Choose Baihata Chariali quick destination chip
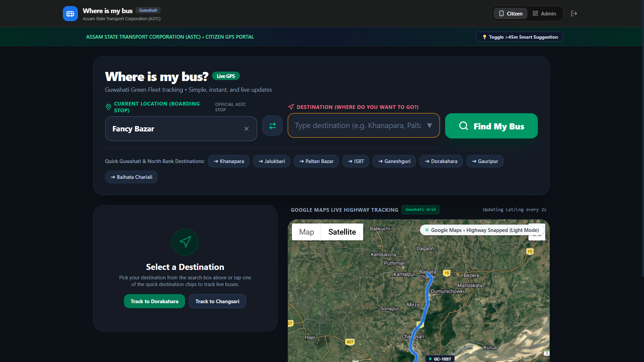This screenshot has width=644, height=362. (131, 177)
